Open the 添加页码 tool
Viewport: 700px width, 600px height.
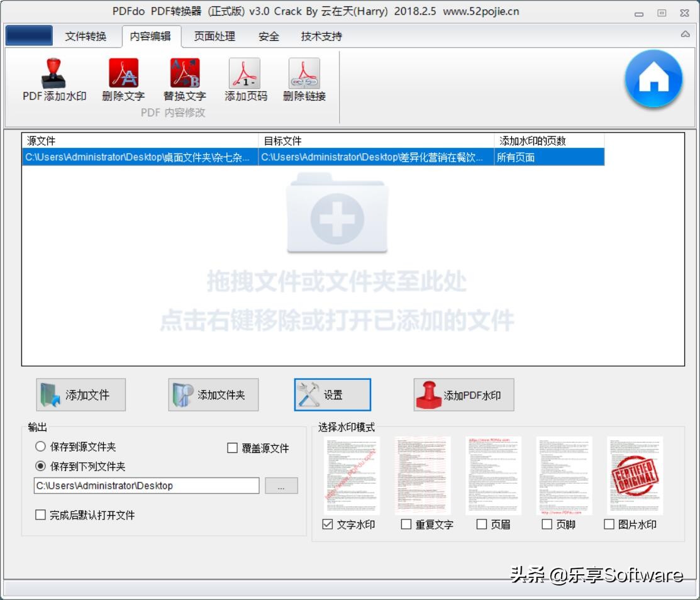pyautogui.click(x=244, y=79)
